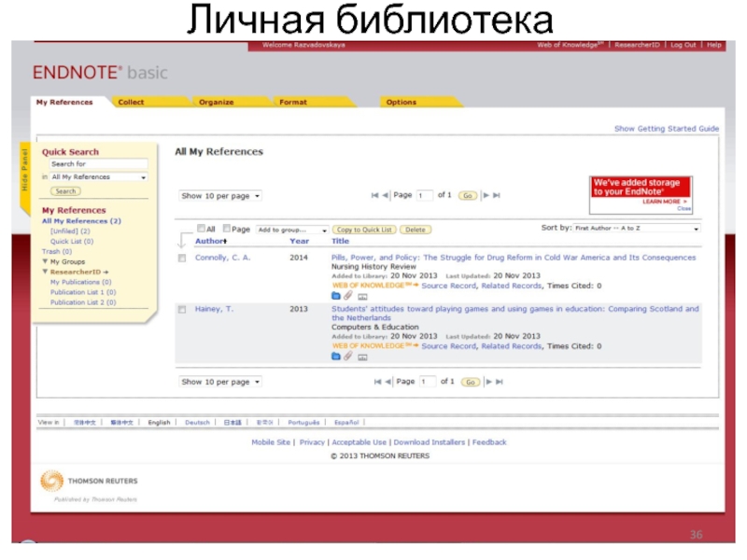The height and width of the screenshot is (560, 747).
Task: Go to next page in bottom pager
Action: [x=489, y=382]
